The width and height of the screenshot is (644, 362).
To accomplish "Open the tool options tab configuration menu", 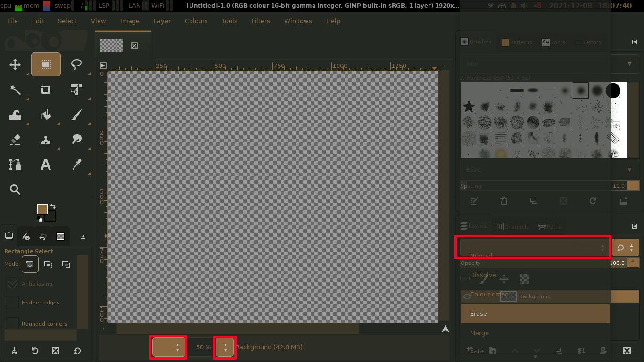I will tap(83, 236).
